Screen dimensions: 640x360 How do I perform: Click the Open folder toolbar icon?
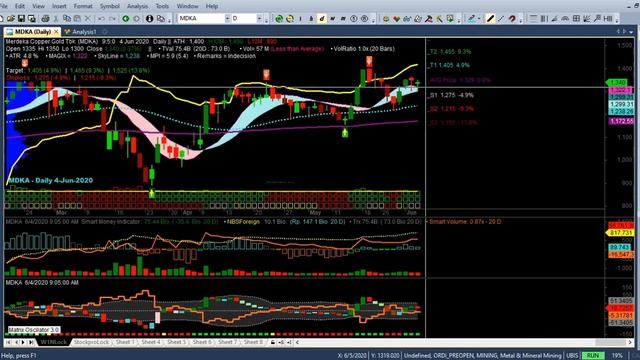tap(11, 18)
